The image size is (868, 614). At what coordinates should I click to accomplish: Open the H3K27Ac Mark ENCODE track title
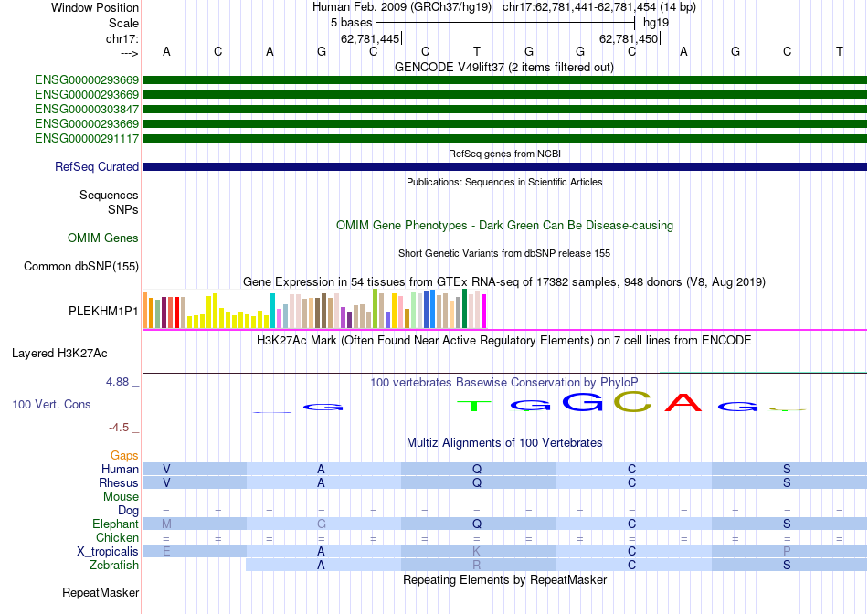pyautogui.click(x=504, y=340)
